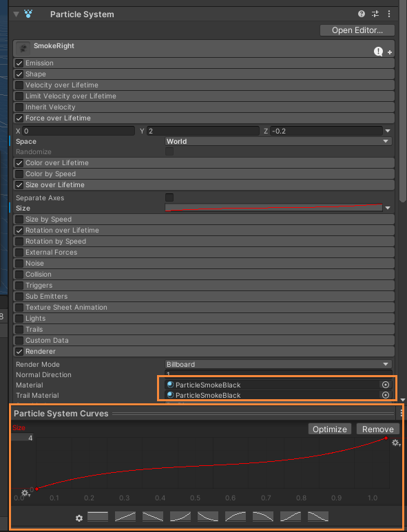Select the ease-in rising curve preset
407x532 pixels.
pos(180,516)
